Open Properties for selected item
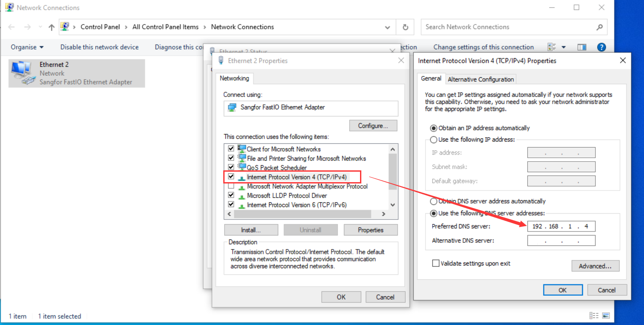This screenshot has width=644, height=325. 370,230
